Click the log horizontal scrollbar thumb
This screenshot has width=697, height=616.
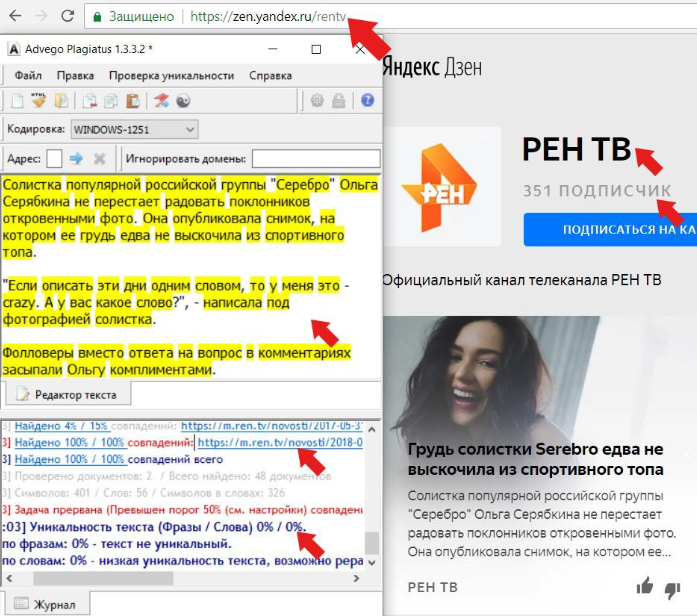(103, 578)
